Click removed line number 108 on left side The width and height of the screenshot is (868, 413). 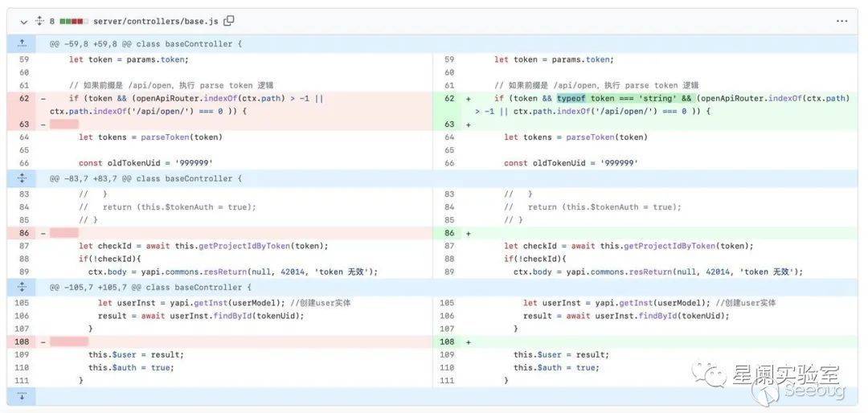pyautogui.click(x=23, y=341)
